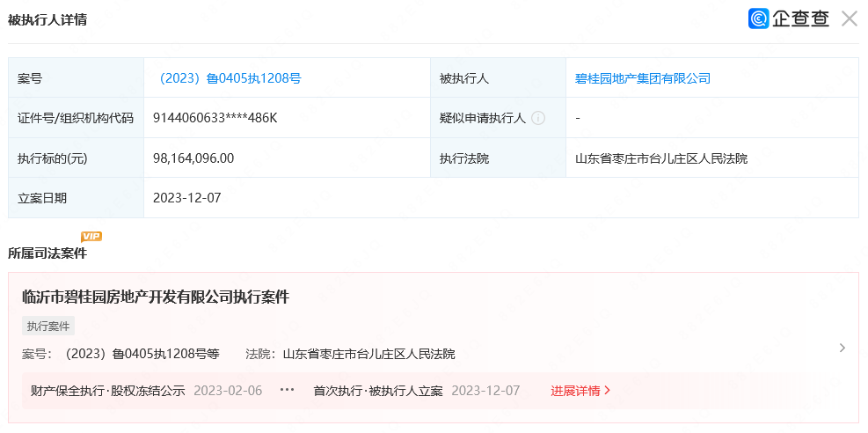Click the info icon beside 疑似申请执行人
868x433 pixels.
538,118
